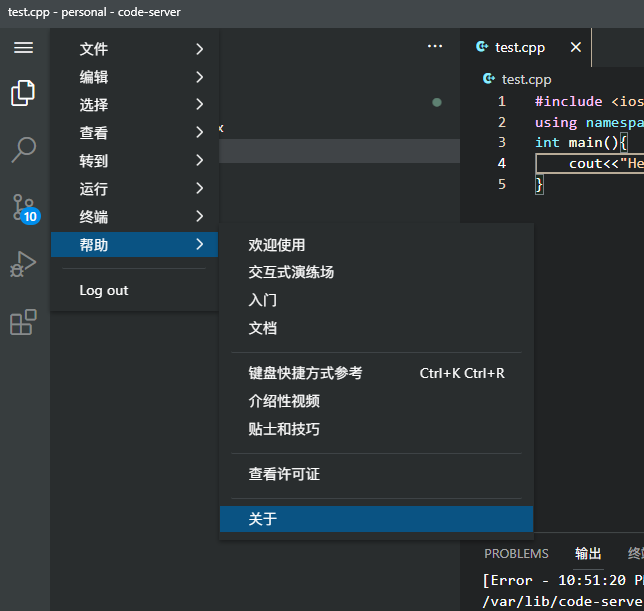Switch to the 输出 panel tab
Screen dimensions: 644x611
[x=588, y=553]
